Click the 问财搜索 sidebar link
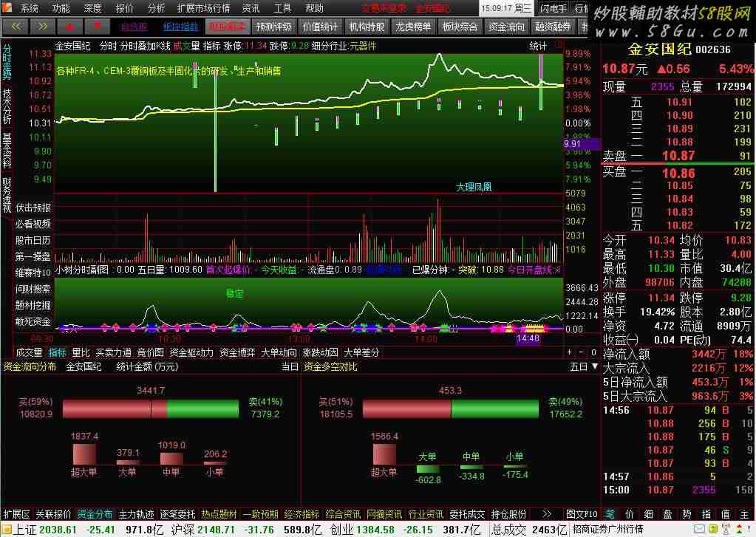Screen dimensions: 756x537 tap(33, 289)
